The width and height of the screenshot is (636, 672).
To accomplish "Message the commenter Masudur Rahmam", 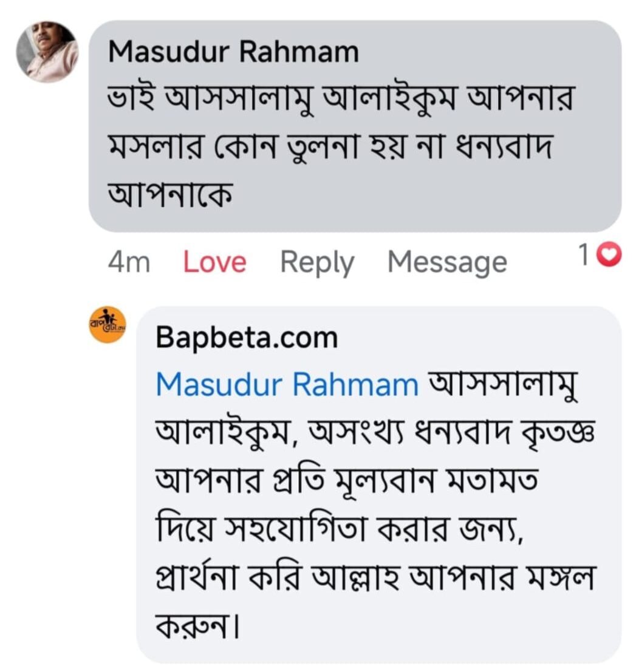I will [x=447, y=262].
